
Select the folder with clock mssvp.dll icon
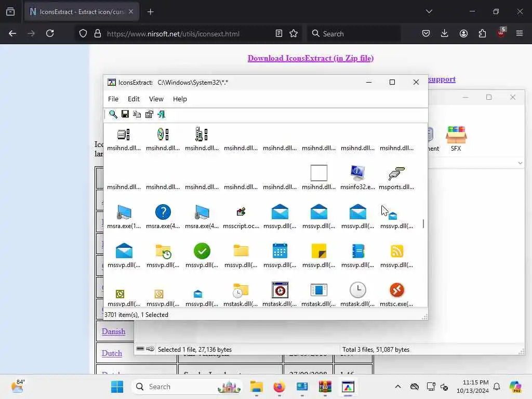pyautogui.click(x=163, y=251)
